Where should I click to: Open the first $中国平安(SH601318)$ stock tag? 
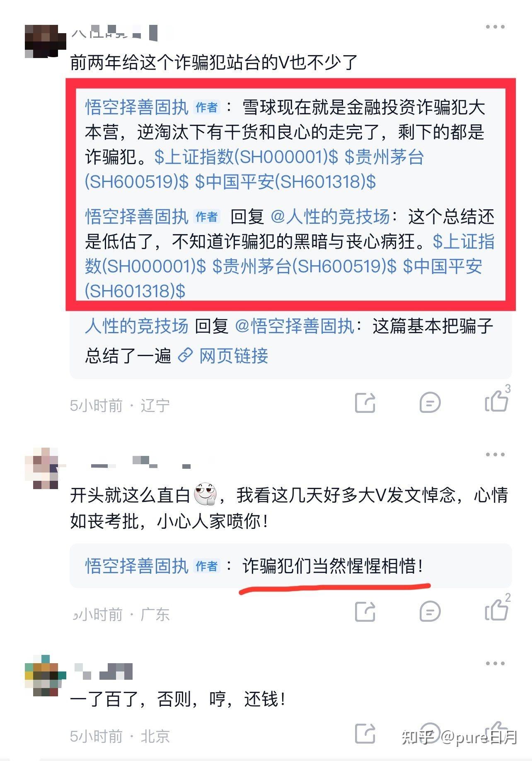click(285, 182)
